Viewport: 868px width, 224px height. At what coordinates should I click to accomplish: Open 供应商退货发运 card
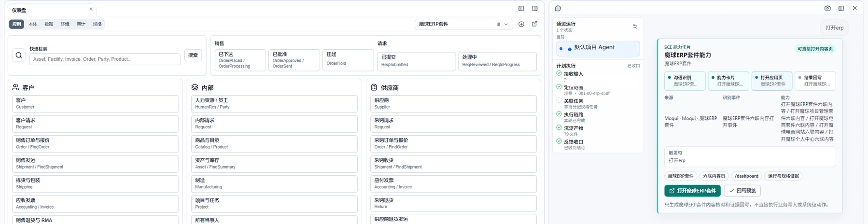(x=453, y=219)
